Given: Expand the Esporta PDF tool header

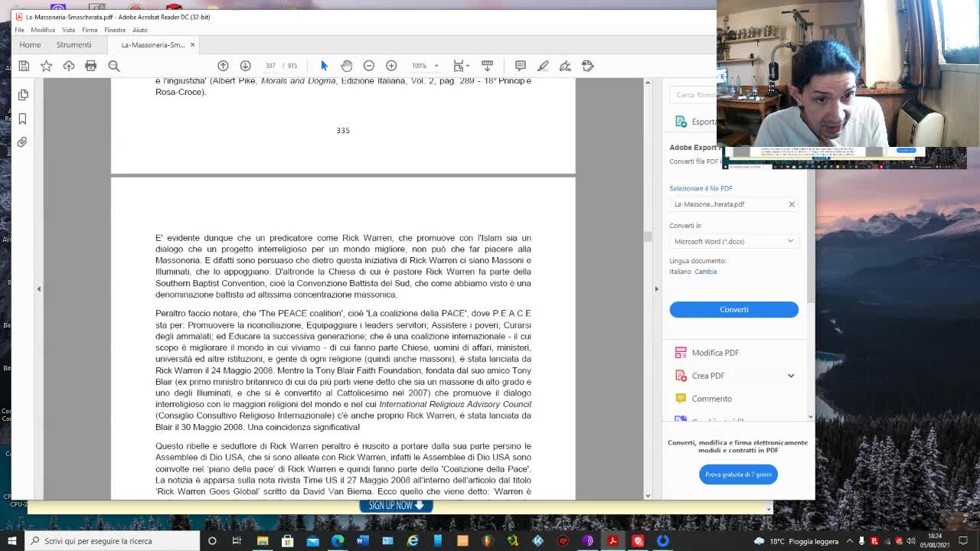Looking at the screenshot, I should pyautogui.click(x=695, y=122).
